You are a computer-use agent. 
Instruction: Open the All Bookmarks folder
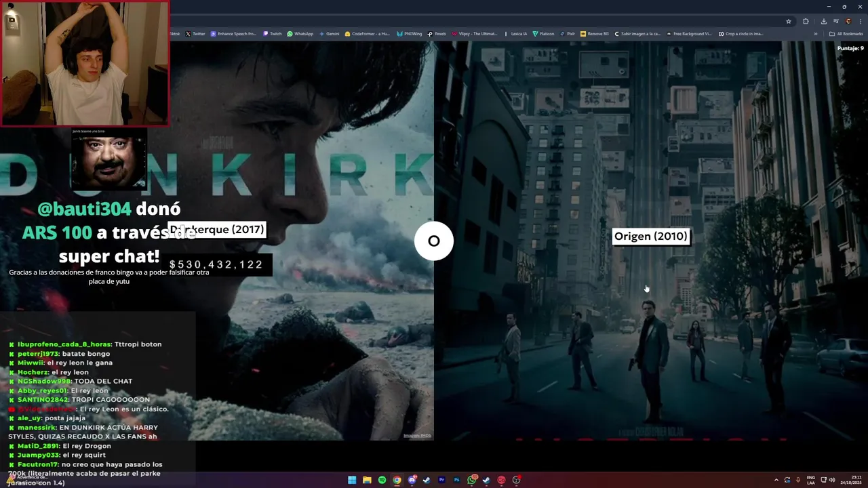tap(846, 34)
